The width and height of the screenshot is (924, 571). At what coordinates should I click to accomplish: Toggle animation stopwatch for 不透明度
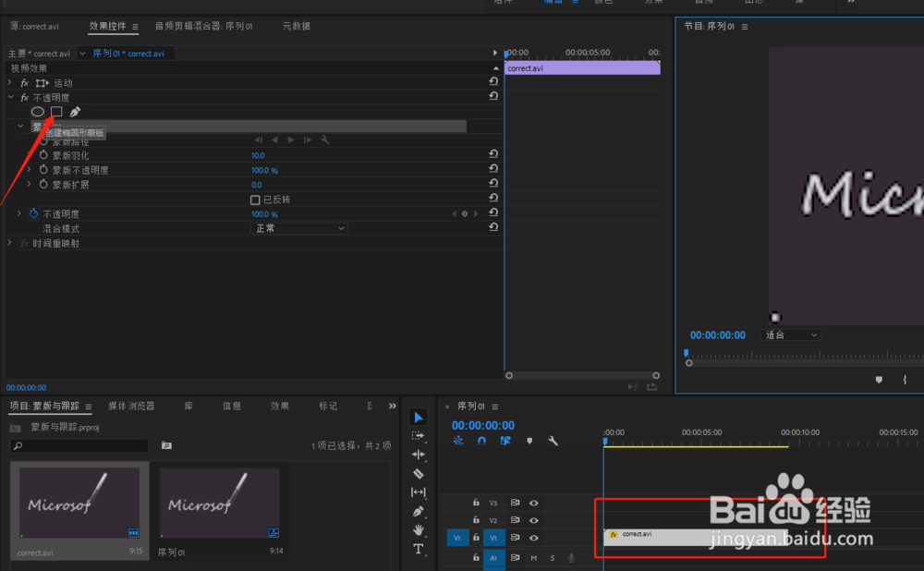pos(34,213)
